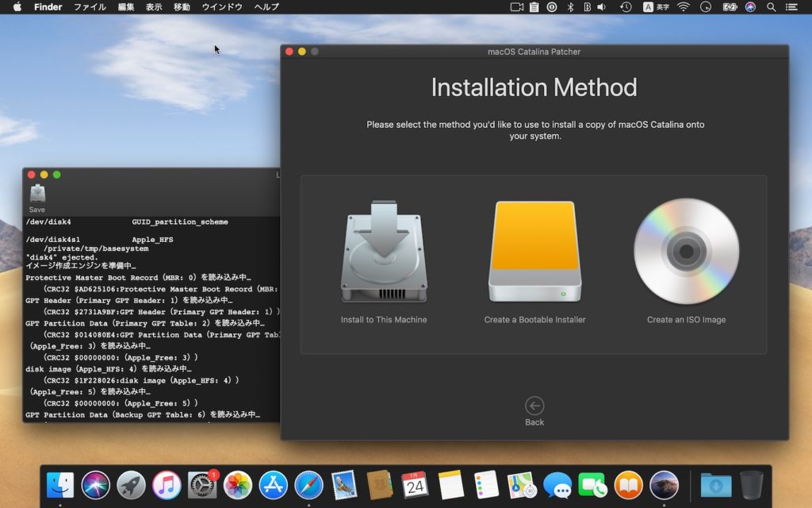812x508 pixels.
Task: Open the 移動 menu
Action: click(182, 7)
